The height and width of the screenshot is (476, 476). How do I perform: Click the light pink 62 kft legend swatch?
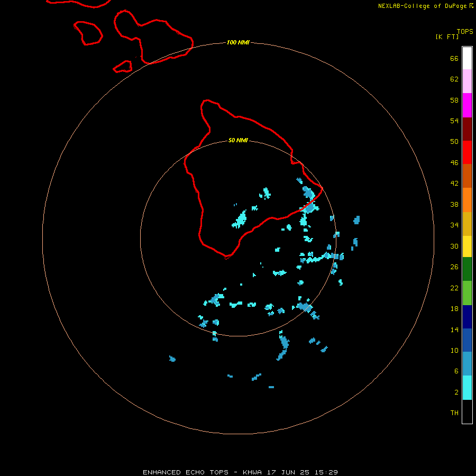click(x=467, y=81)
